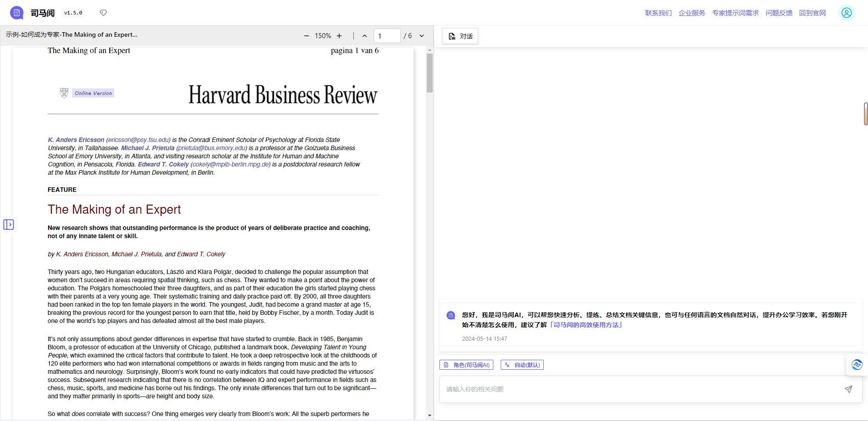Viewport: 868px width, 421px height.
Task: Click the floating blue assistant icon
Action: [x=857, y=365]
